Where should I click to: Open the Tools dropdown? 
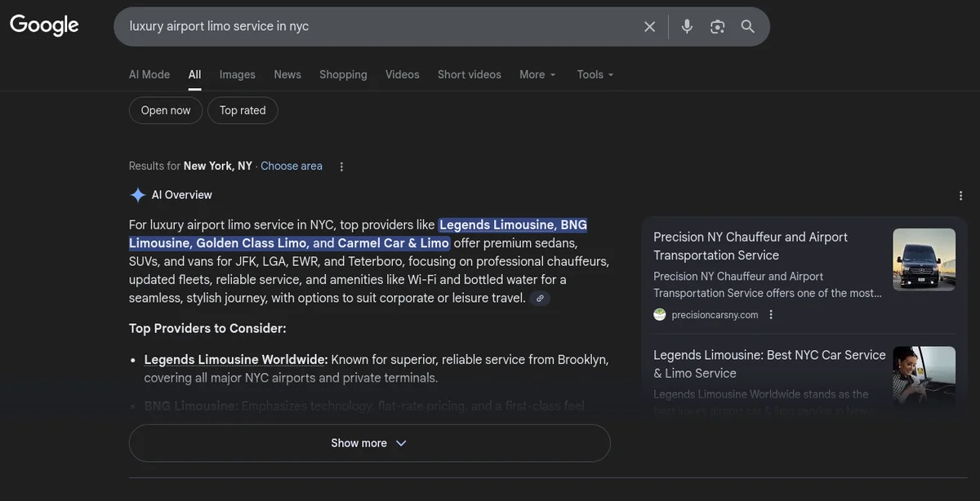coord(594,74)
